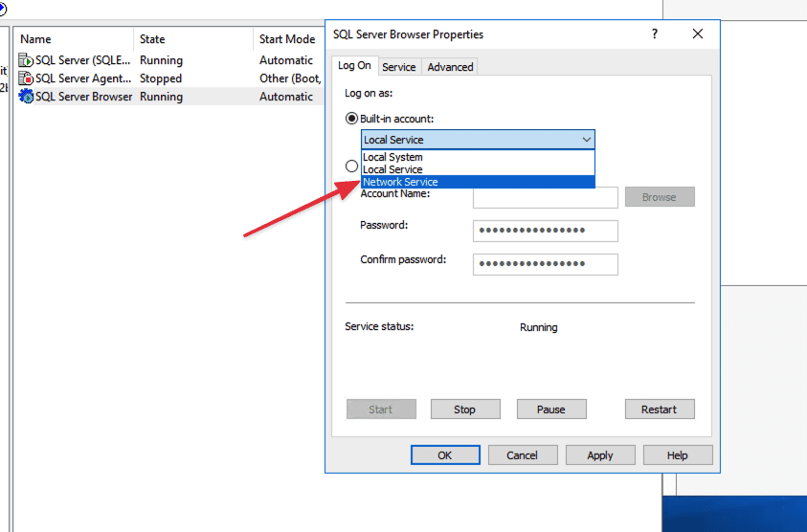
Task: Click the Running value beside Service status
Action: tap(538, 328)
